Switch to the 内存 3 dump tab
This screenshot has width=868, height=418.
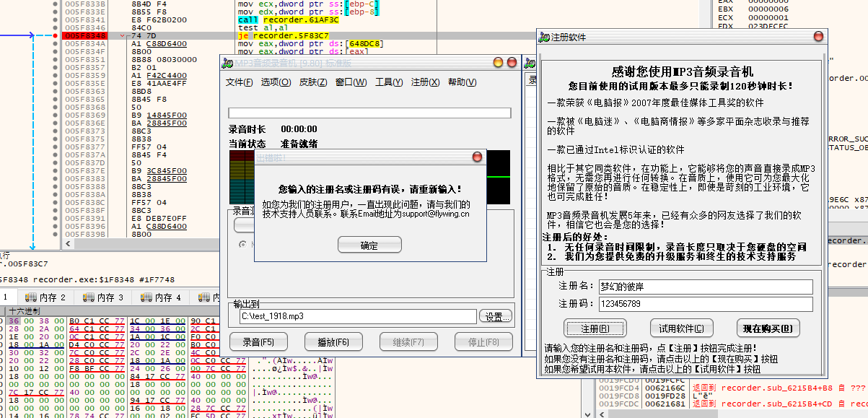tap(103, 297)
